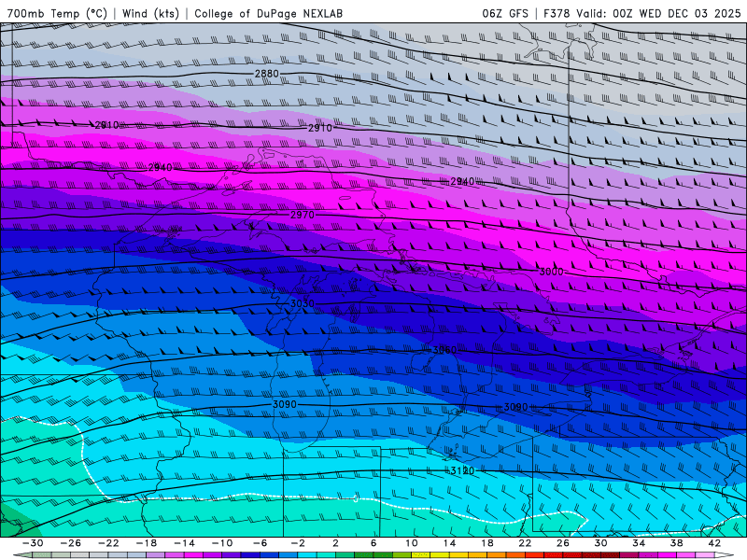Screen dimensions: 747x560
Task: Click the positive 18 value on the scale
Action: click(487, 543)
